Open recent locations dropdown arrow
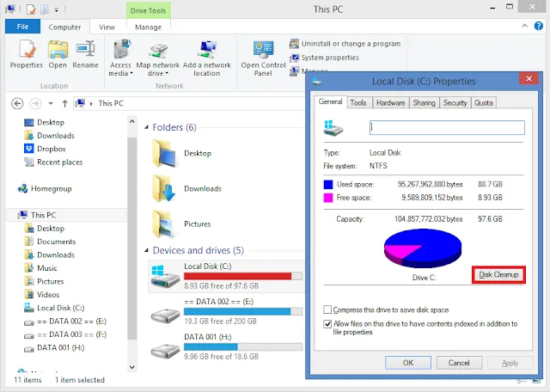 pyautogui.click(x=51, y=103)
